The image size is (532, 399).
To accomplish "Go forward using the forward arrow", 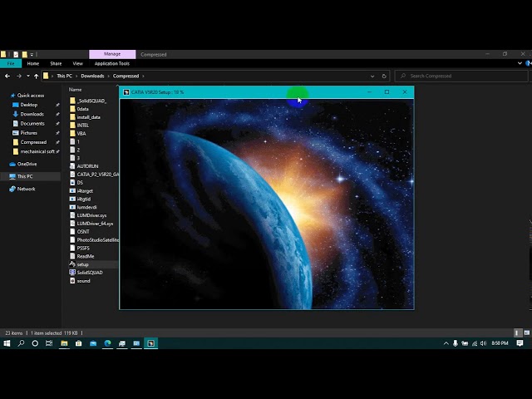I will coord(18,76).
